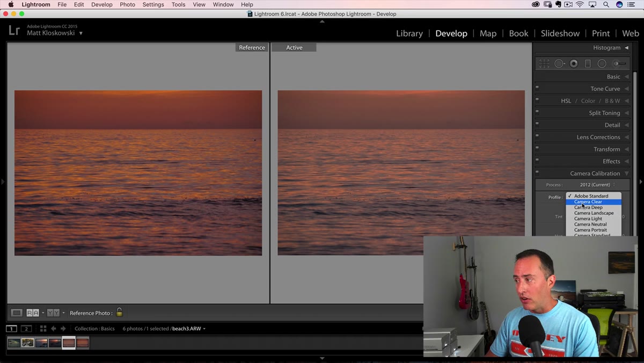Open Notification Center icon
Screen dimensions: 644x363
tap(631, 4)
